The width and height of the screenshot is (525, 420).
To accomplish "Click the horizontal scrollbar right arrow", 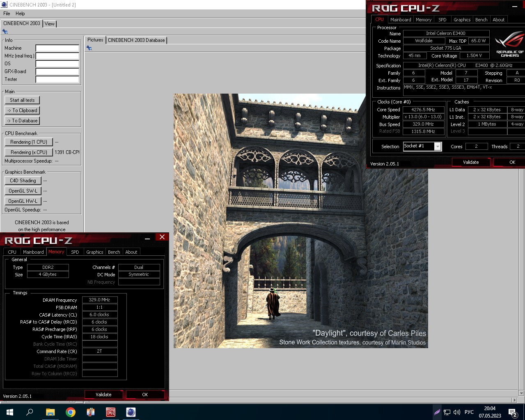I will [x=514, y=400].
